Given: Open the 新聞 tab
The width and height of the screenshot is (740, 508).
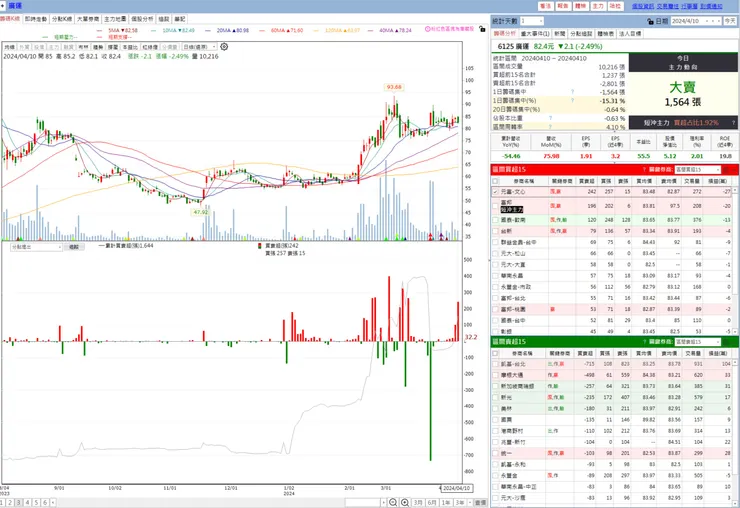Looking at the screenshot, I should click(x=560, y=34).
